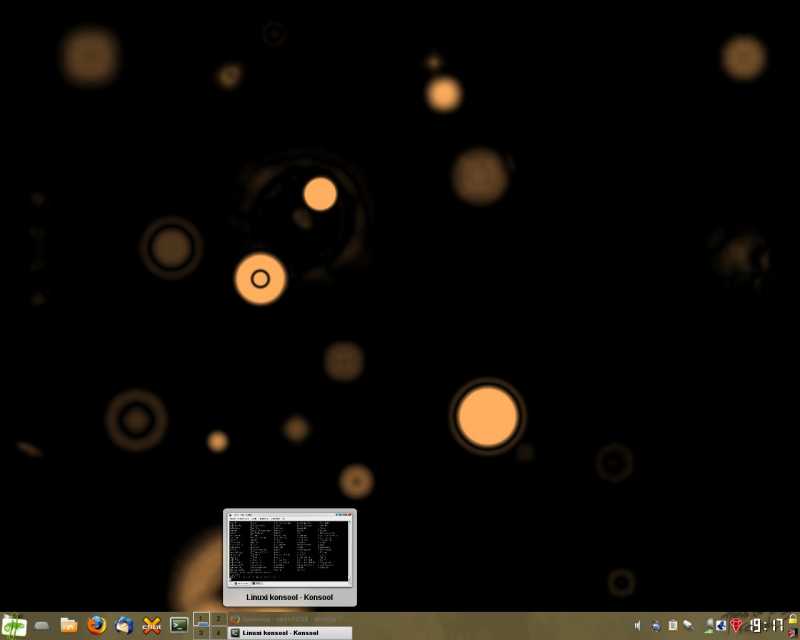Launch the terminal from the panel
800x640 pixels.
(179, 625)
